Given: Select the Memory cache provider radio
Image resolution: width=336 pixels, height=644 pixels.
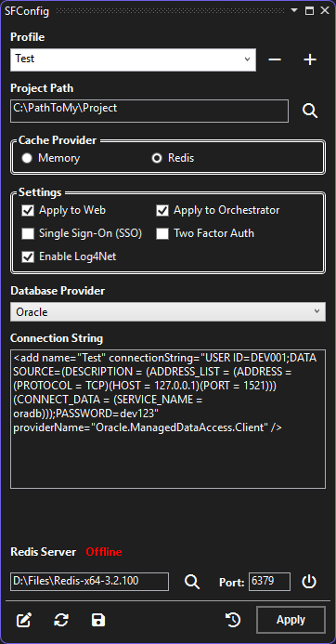Looking at the screenshot, I should tap(27, 158).
